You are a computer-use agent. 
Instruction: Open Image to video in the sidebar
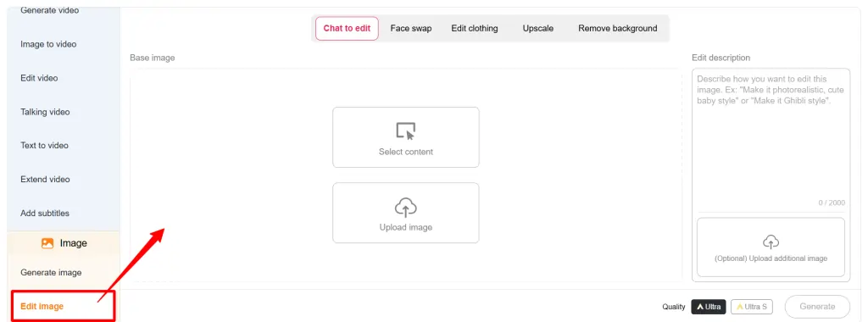point(48,44)
